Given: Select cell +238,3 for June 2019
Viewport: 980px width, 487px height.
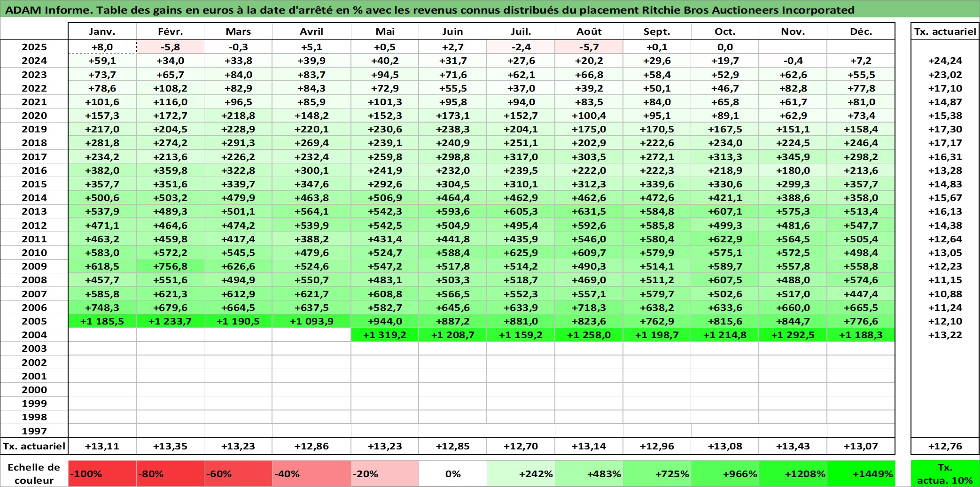Looking at the screenshot, I should [x=453, y=129].
